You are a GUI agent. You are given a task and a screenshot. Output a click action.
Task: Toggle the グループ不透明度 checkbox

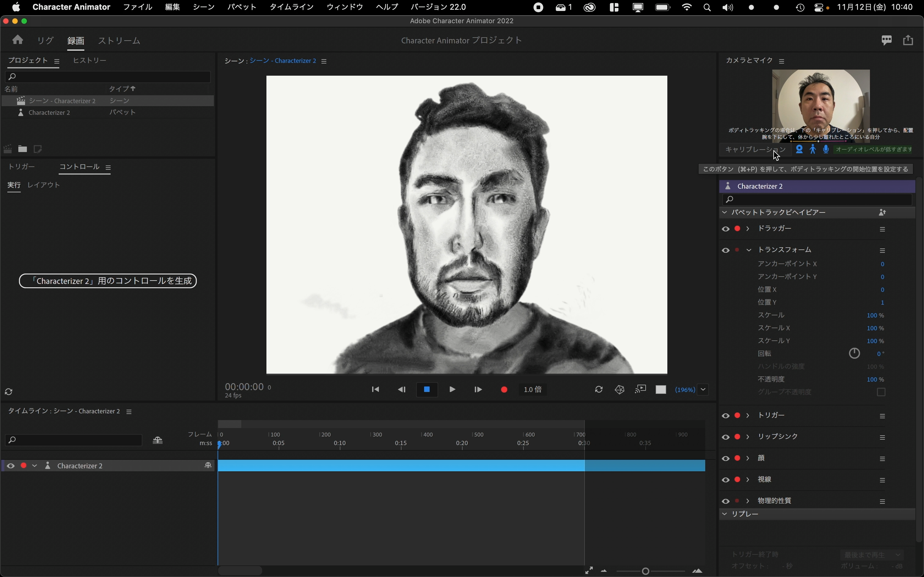(881, 392)
